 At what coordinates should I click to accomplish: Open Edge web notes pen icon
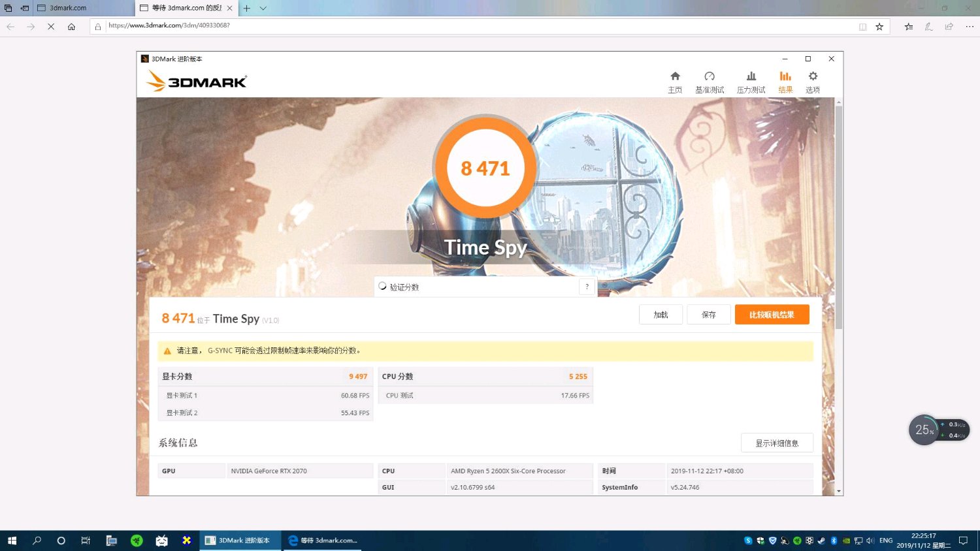(928, 27)
